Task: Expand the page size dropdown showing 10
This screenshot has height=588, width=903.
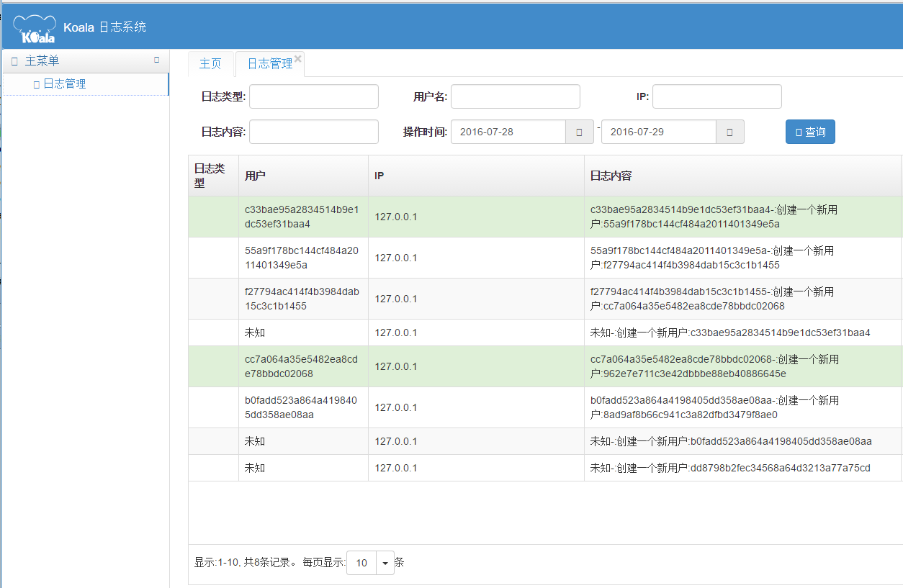Action: pos(385,563)
